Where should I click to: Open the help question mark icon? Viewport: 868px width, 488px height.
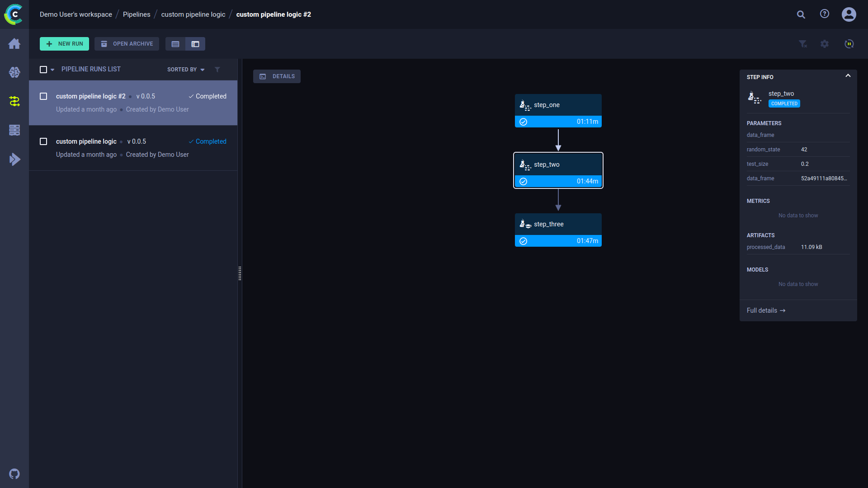click(x=825, y=14)
